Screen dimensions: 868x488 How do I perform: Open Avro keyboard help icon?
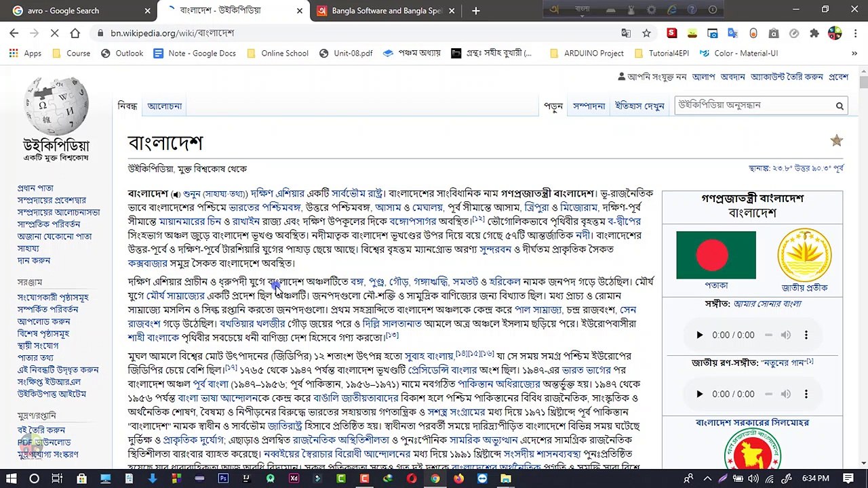692,9
